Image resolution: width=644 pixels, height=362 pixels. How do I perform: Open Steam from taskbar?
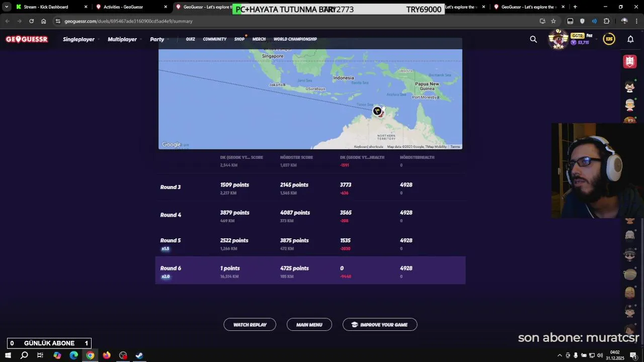(x=139, y=355)
